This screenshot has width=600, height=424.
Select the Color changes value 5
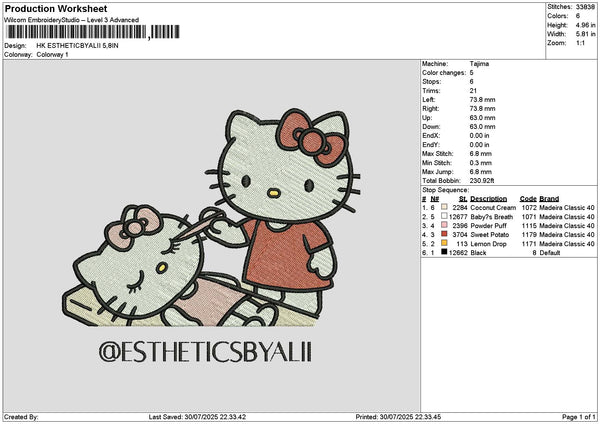(x=471, y=73)
